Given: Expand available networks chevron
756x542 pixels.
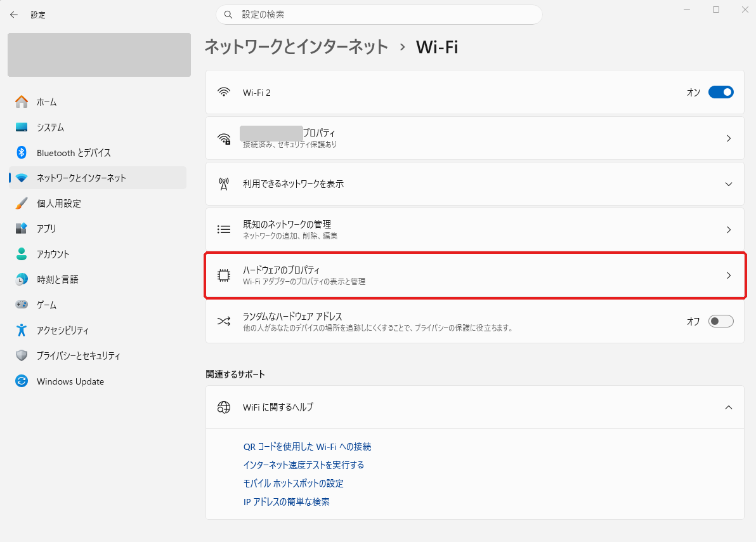Looking at the screenshot, I should pos(729,184).
